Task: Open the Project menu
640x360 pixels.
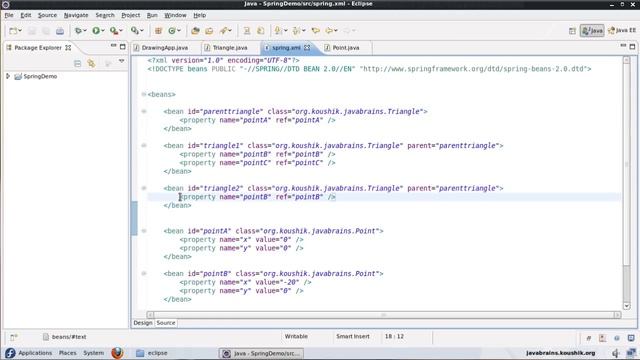Action: tap(131, 15)
